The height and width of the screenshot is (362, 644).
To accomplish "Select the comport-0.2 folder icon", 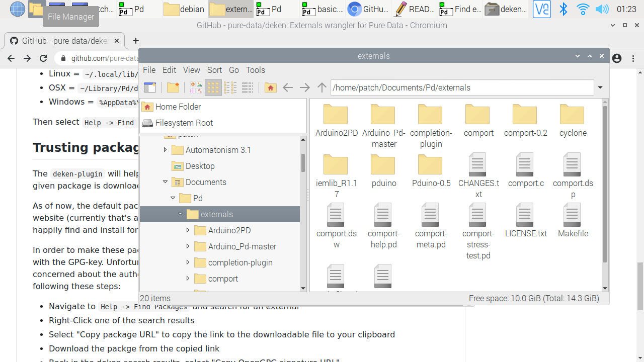I will 525,115.
